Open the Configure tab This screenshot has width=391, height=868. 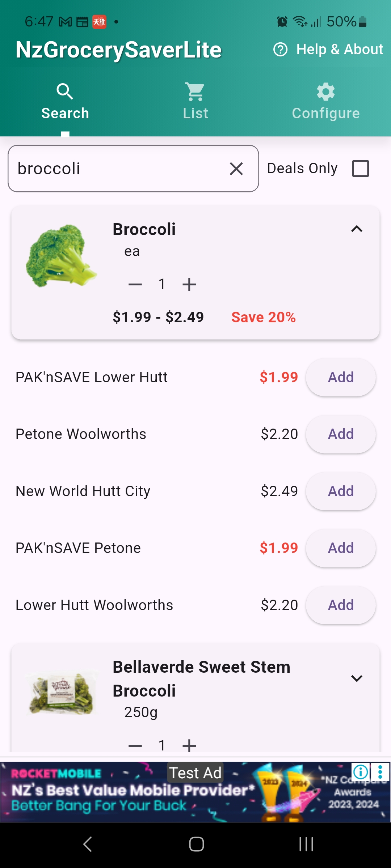pos(325,102)
